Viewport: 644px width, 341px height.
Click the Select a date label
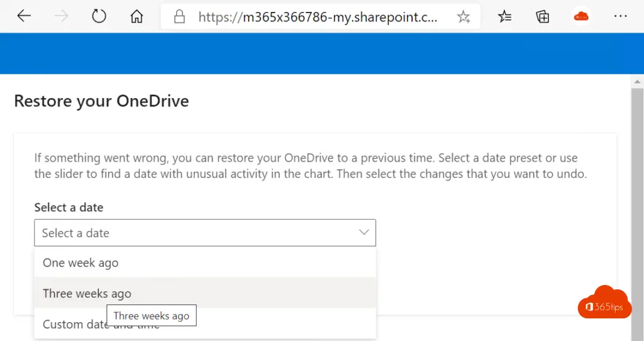click(69, 207)
